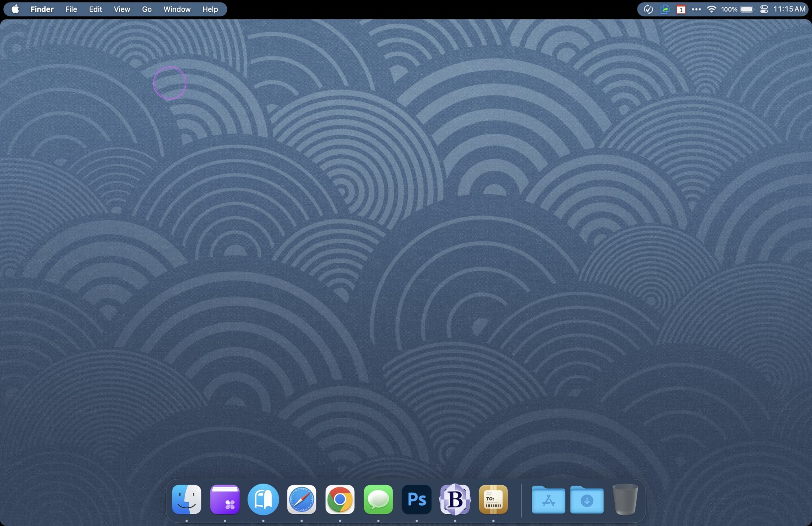Launch Safari from the Dock
The image size is (812, 526).
click(301, 499)
